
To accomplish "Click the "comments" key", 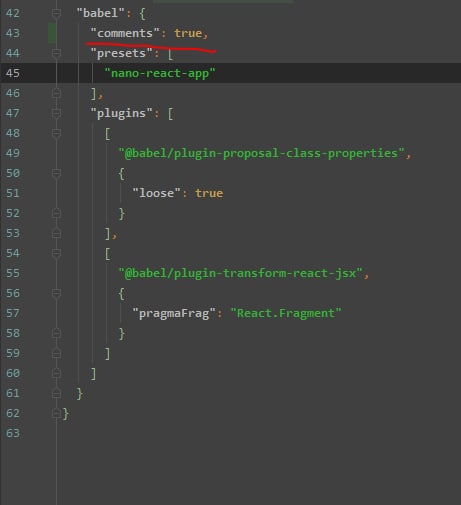I will tap(125, 33).
